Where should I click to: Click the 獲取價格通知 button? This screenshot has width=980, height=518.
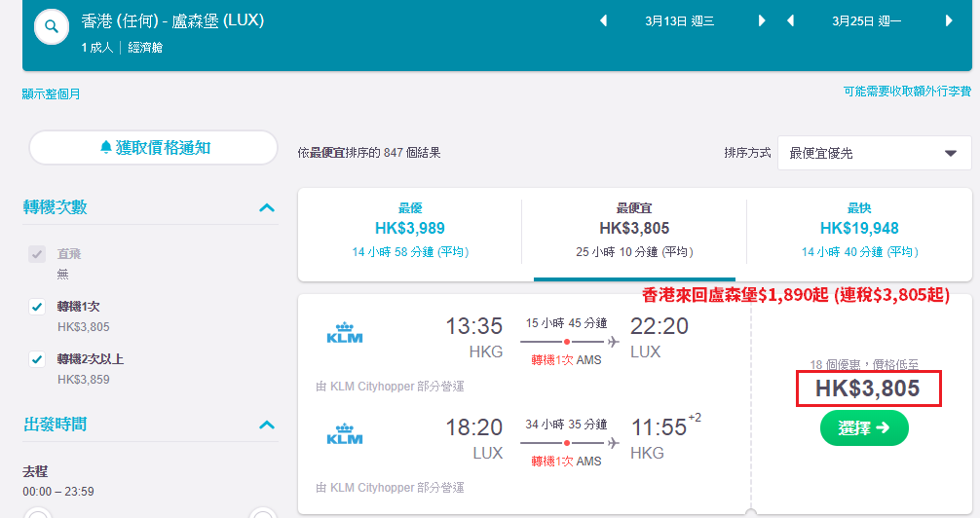coord(153,147)
